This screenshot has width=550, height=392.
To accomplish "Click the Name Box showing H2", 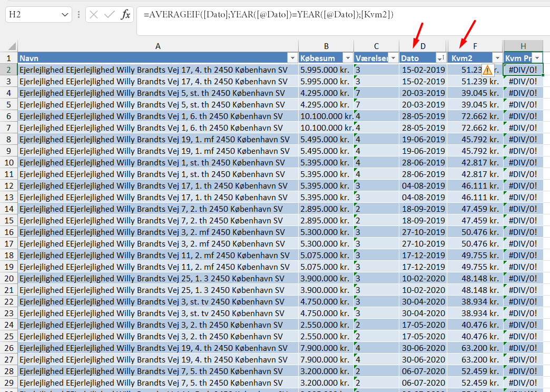I will (x=32, y=15).
